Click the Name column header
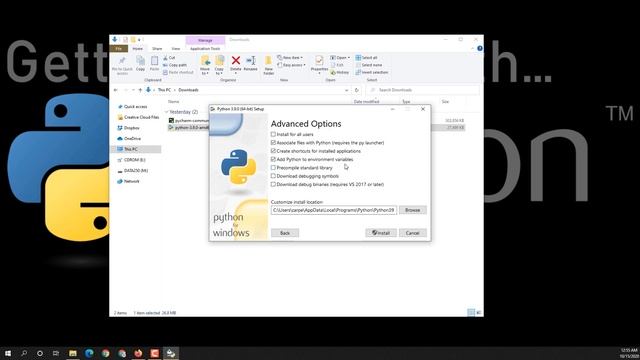The image size is (640, 360). tap(174, 102)
